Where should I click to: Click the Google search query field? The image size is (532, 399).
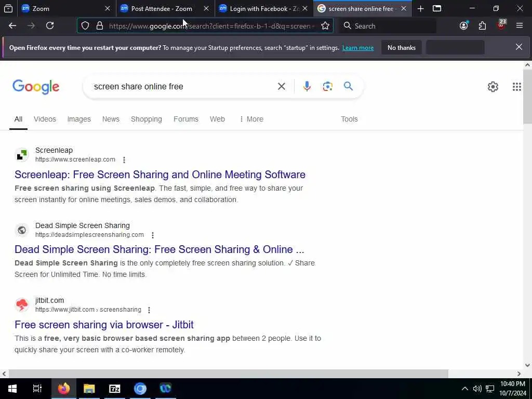tap(183, 87)
